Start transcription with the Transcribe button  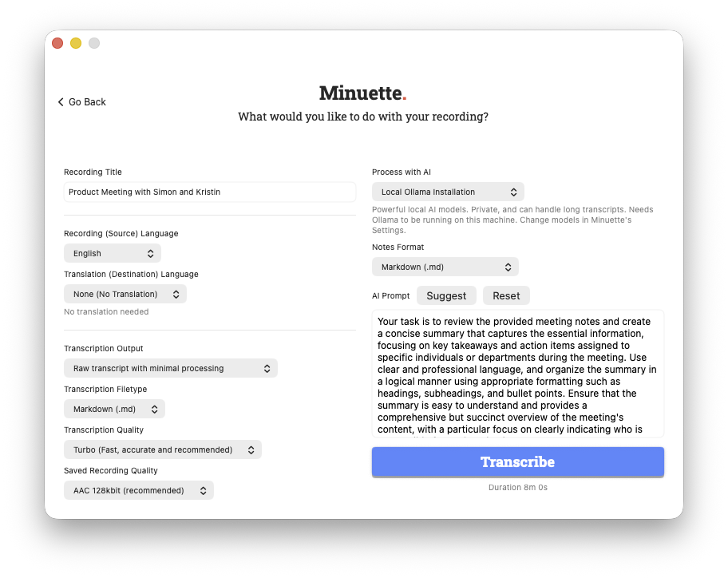pos(518,462)
